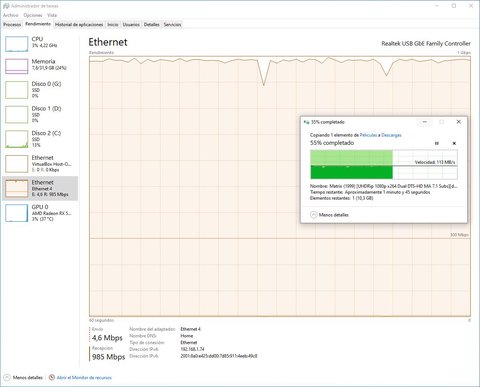The height and width of the screenshot is (387, 480).
Task: Switch to the Inicio tab
Action: [113, 25]
